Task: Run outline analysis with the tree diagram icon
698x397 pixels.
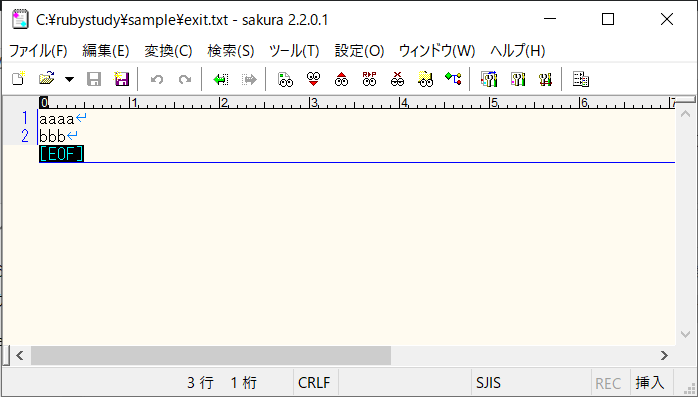Action: click(x=453, y=78)
